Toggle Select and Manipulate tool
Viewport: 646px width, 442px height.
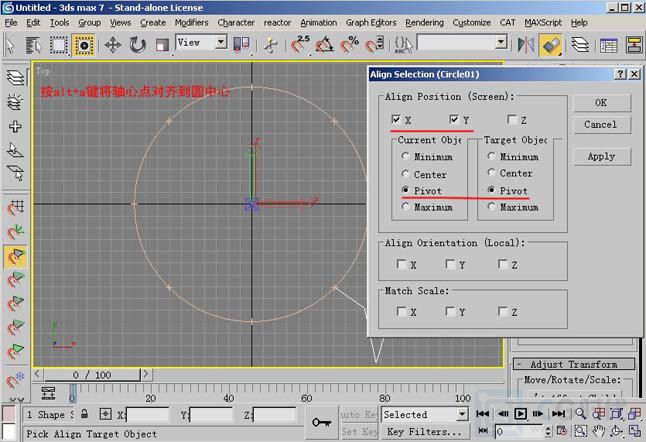click(x=270, y=45)
